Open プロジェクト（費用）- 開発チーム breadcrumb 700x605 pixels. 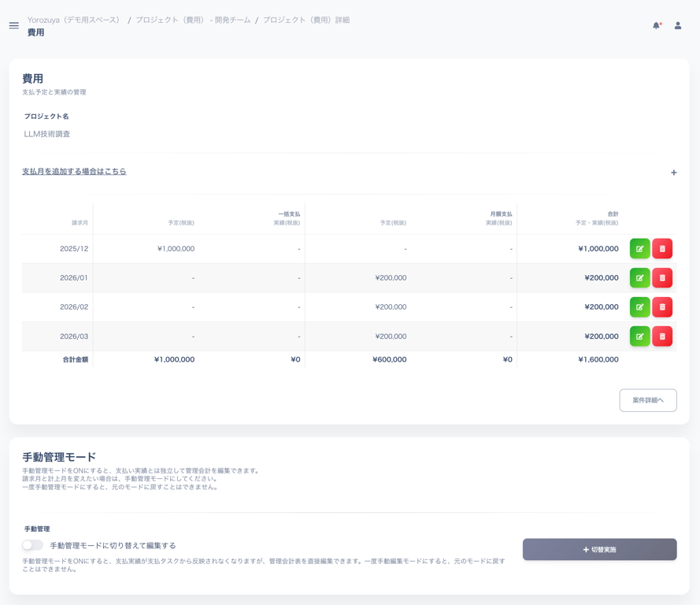click(193, 20)
